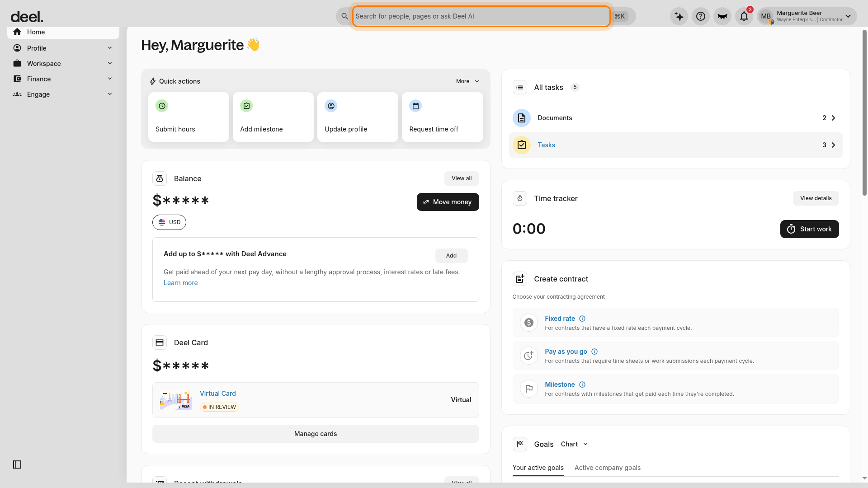This screenshot has width=868, height=488.
Task: Open the Goals Chart dropdown
Action: click(x=574, y=444)
